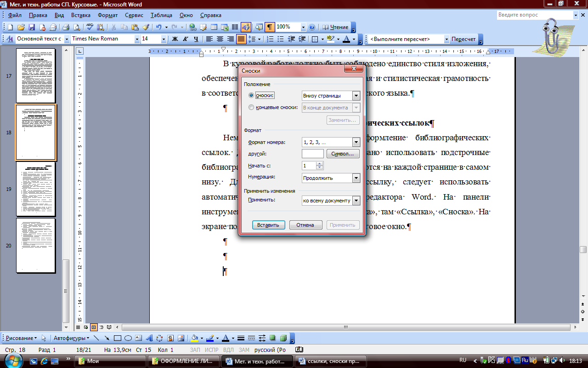Toggle the Drawing toolbar icon
The height and width of the screenshot is (368, 588).
coord(245,27)
